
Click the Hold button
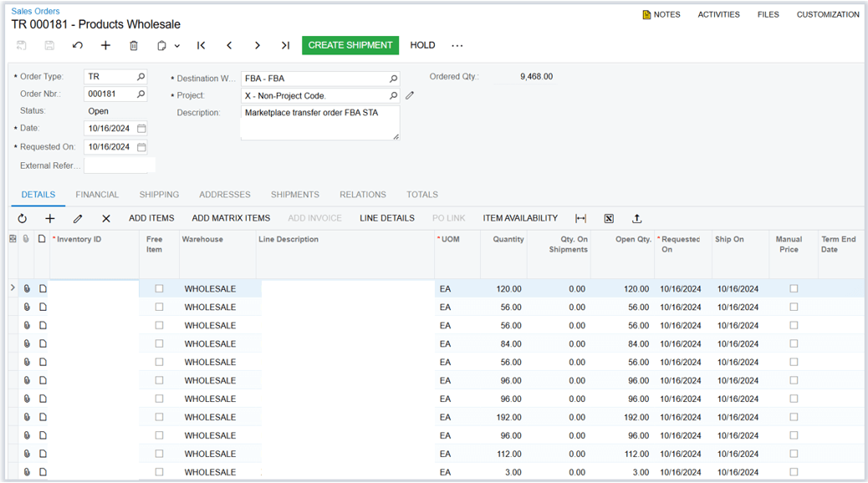tap(422, 45)
